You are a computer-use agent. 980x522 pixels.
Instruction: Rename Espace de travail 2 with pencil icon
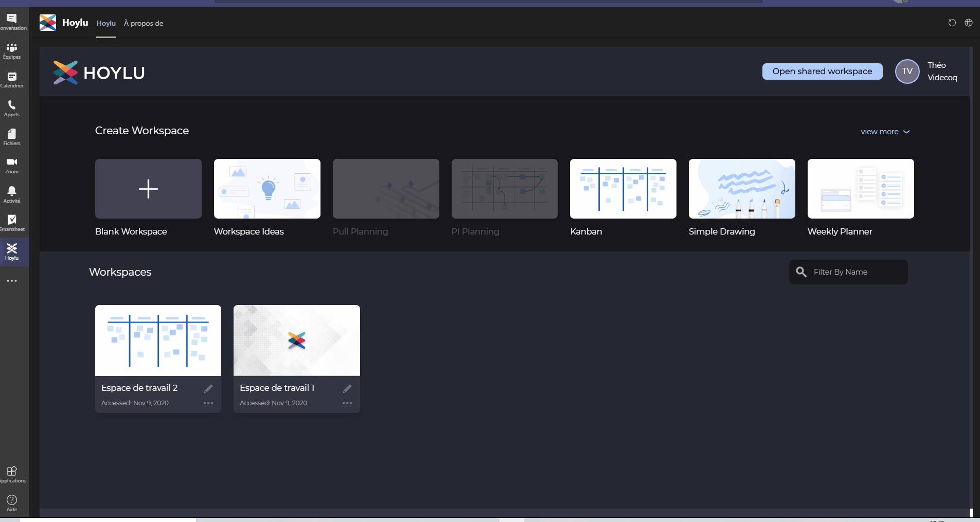tap(208, 389)
